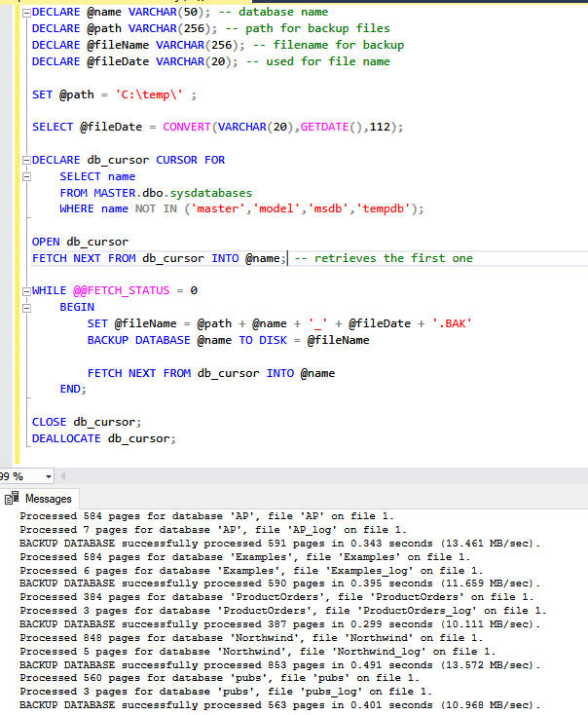Click the 'C:\temp\' path string

point(150,94)
